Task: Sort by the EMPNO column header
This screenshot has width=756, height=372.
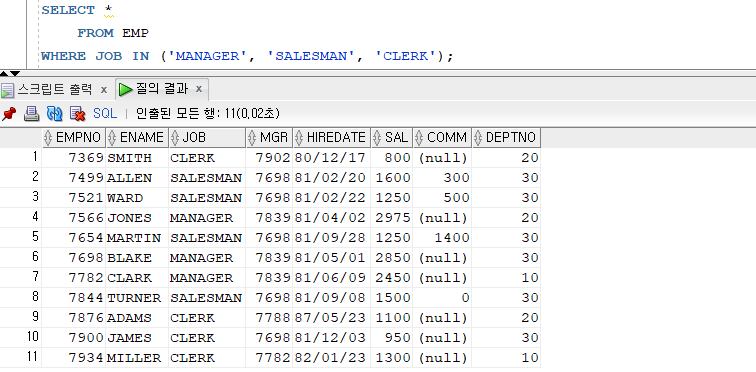Action: 74,138
